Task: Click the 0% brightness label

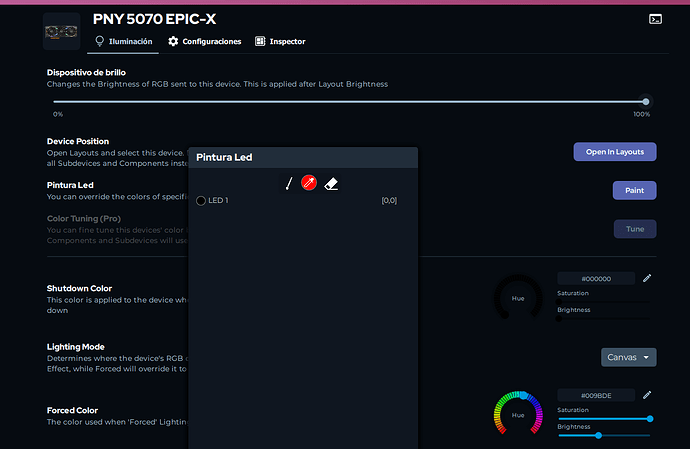Action: (x=58, y=114)
